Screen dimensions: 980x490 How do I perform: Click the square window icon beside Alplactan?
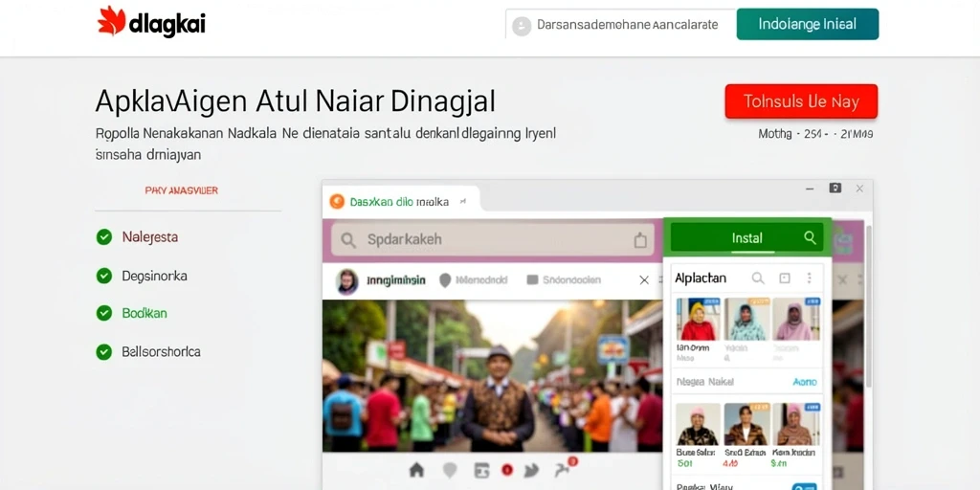[x=785, y=278]
